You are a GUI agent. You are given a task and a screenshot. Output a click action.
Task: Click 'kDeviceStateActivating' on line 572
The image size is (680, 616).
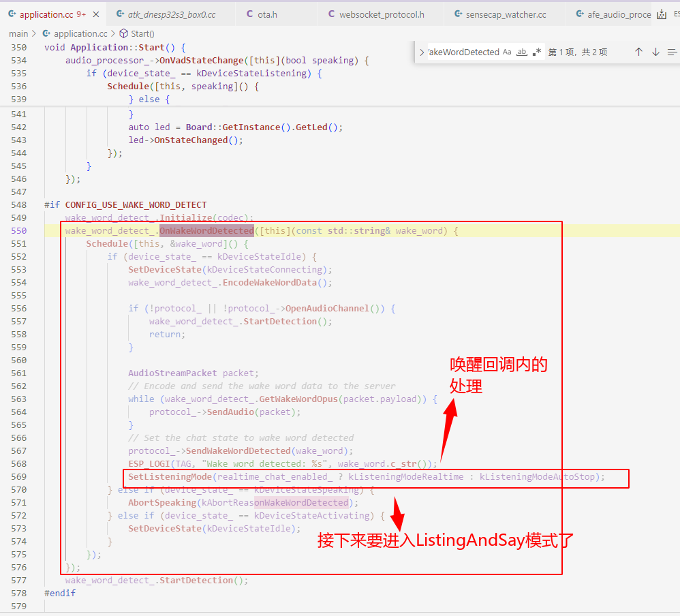tap(311, 516)
